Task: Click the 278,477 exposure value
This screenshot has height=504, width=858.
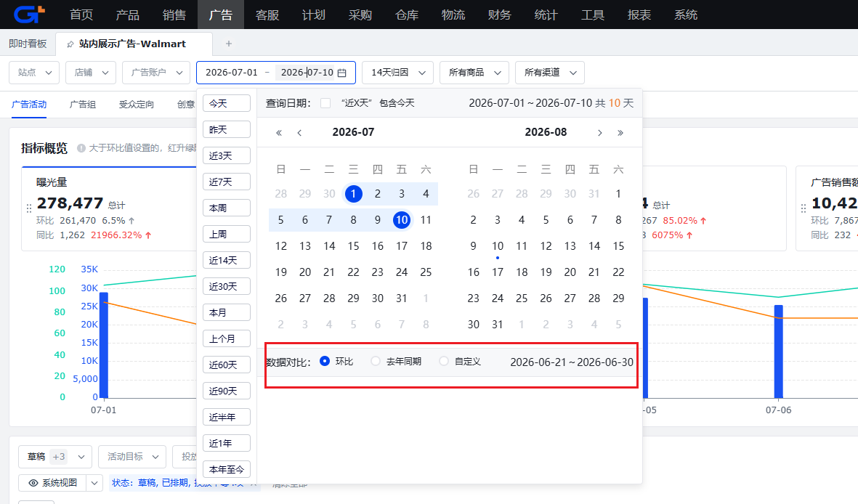Action: tap(70, 203)
